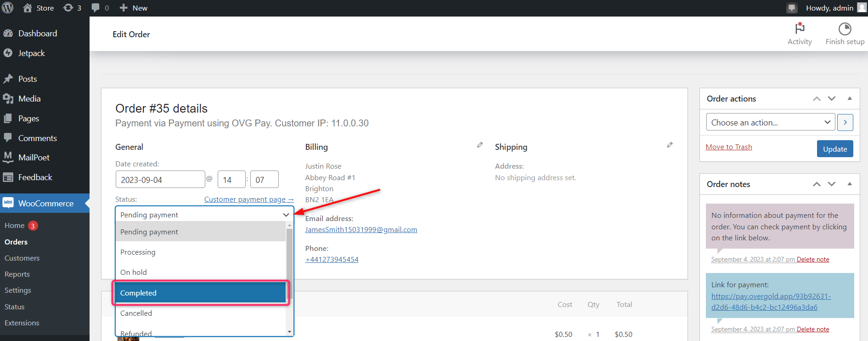The width and height of the screenshot is (868, 341).
Task: Select the On hold status option
Action: 201,272
